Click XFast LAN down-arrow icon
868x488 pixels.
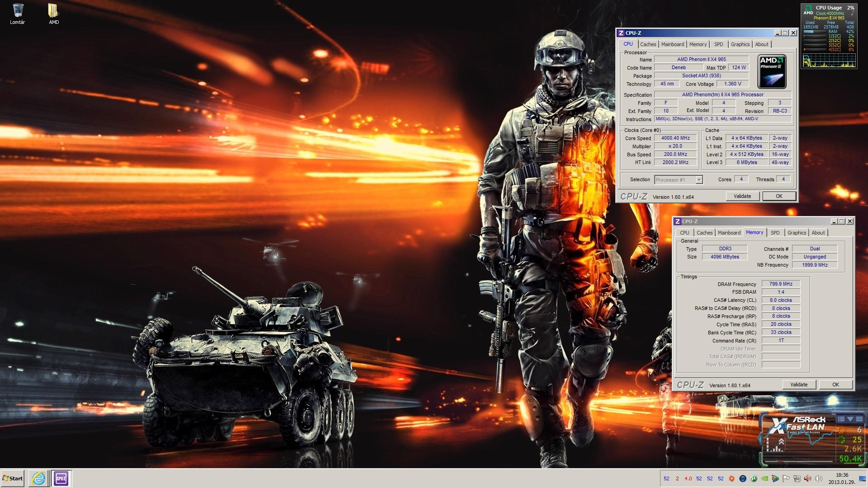tap(850, 419)
